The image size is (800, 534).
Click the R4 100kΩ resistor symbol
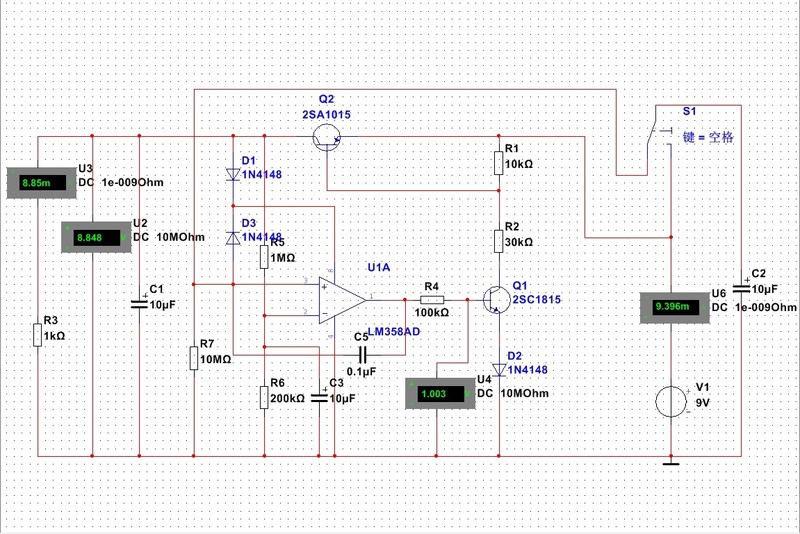pyautogui.click(x=432, y=299)
